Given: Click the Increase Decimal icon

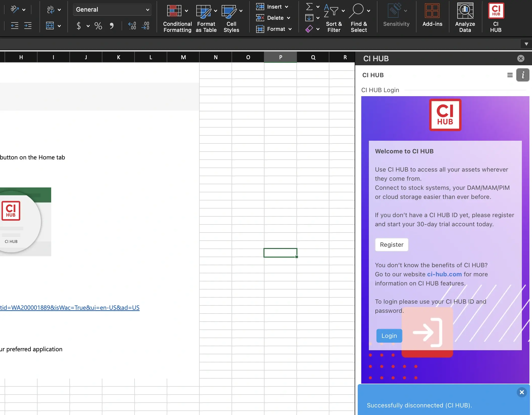Looking at the screenshot, I should [x=132, y=26].
